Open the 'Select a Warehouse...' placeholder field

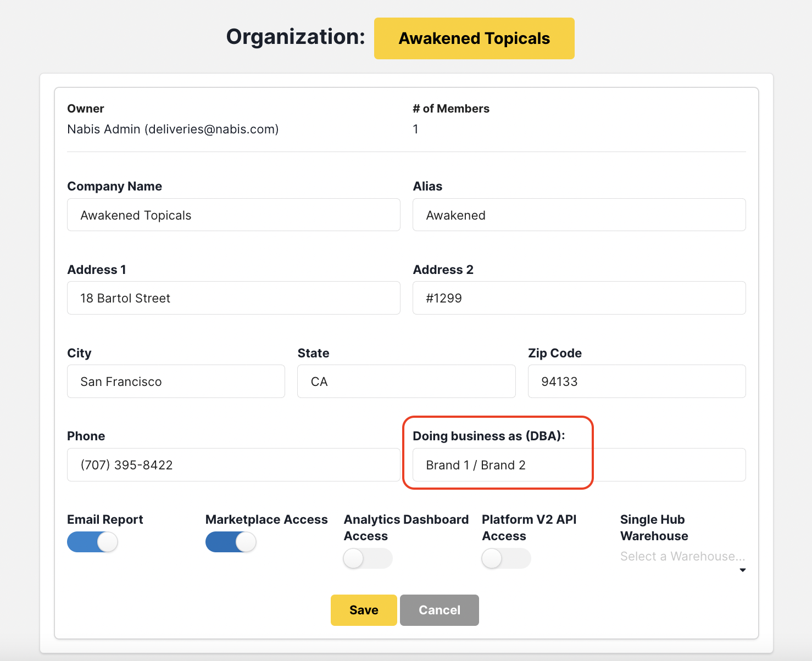pos(681,557)
